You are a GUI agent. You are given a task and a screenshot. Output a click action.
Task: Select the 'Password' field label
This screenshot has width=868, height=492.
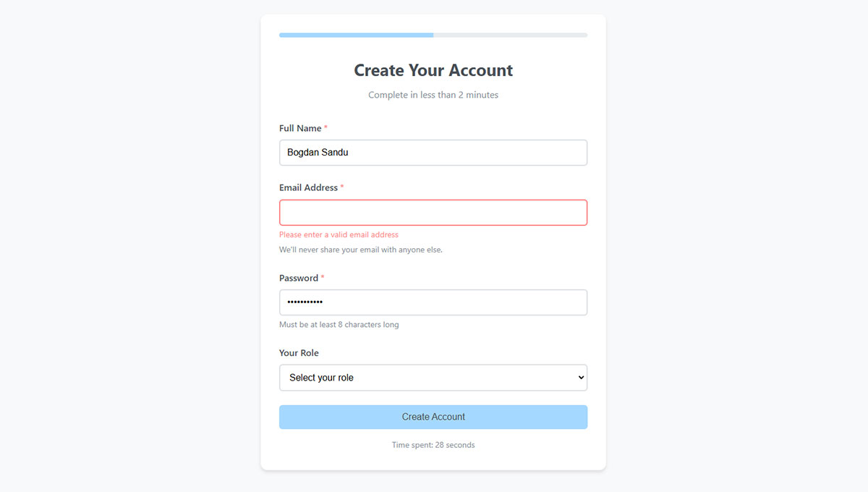coord(299,278)
